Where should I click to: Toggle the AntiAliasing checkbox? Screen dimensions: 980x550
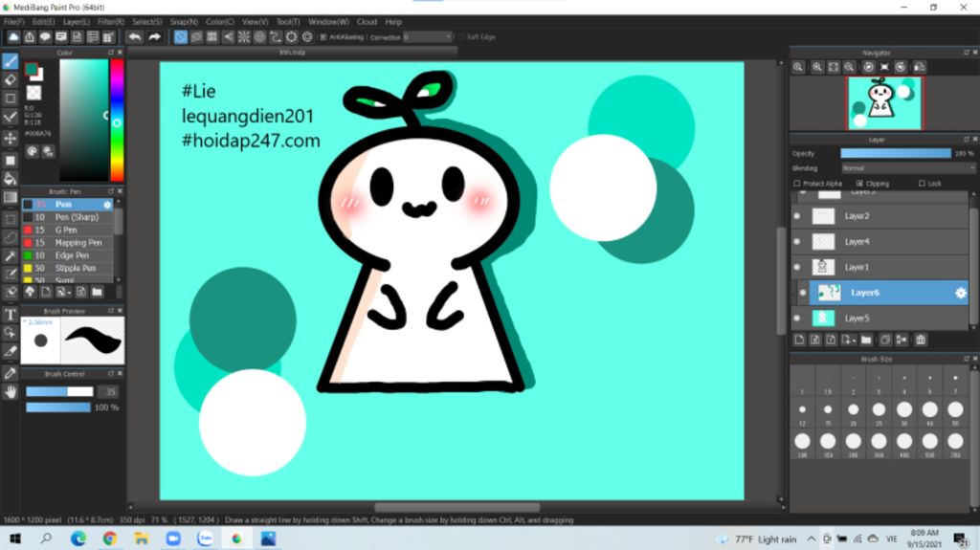click(323, 37)
